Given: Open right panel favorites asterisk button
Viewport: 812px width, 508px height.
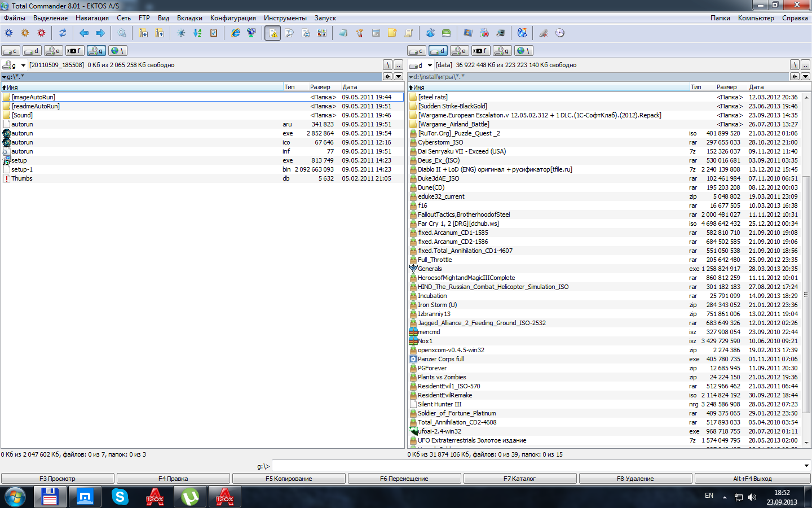Looking at the screenshot, I should click(795, 77).
